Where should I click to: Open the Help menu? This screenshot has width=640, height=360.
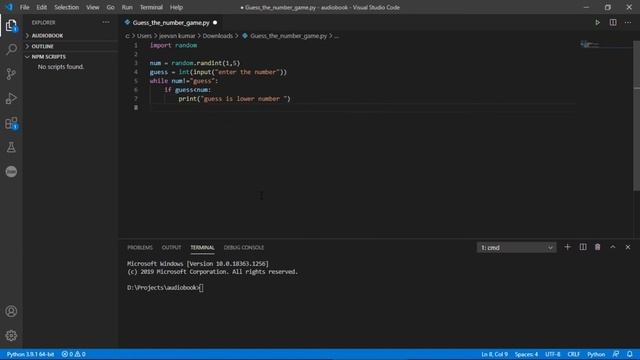click(176, 7)
